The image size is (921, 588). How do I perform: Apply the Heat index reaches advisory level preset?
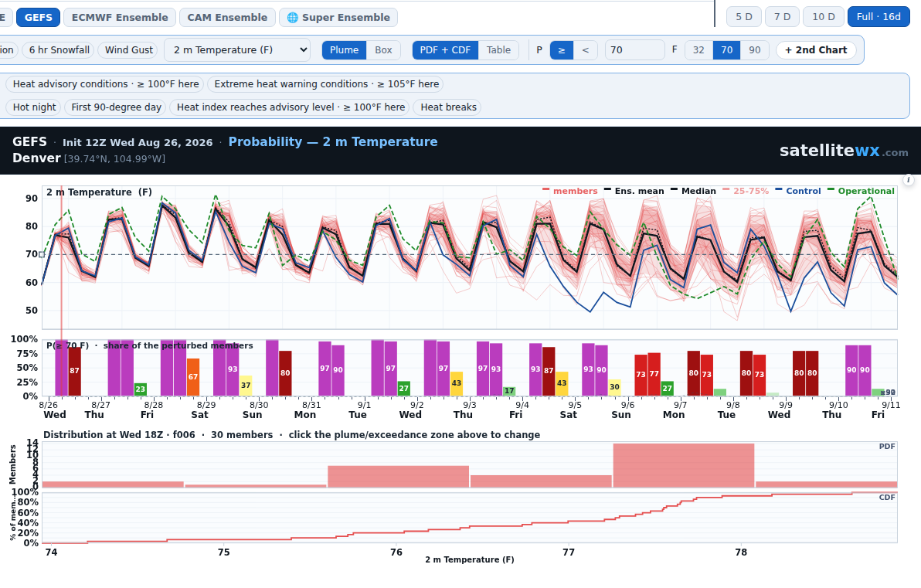[291, 107]
